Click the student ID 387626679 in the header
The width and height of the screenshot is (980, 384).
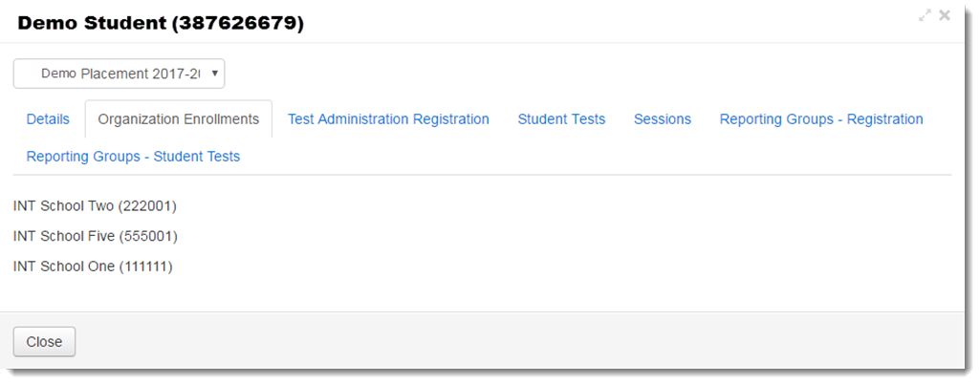(237, 23)
